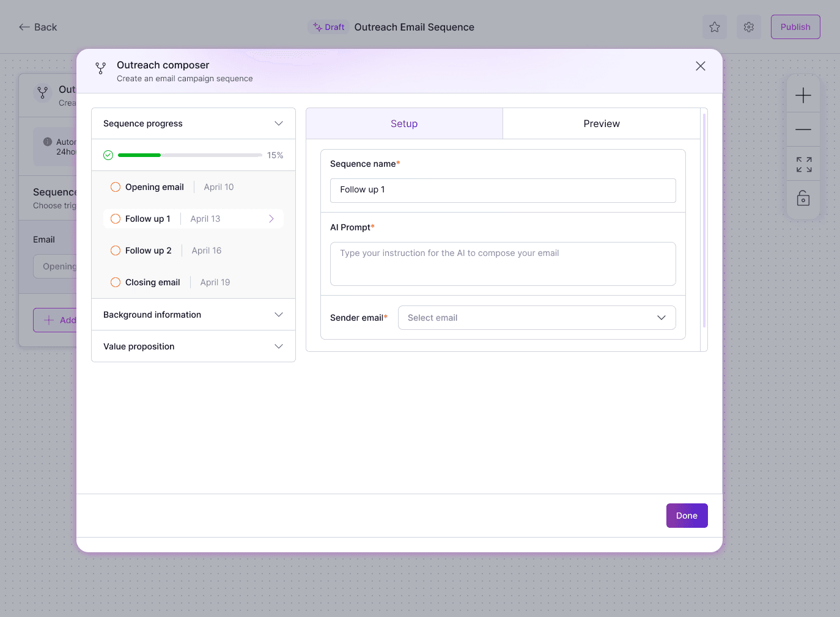Open settings gear icon in header
The height and width of the screenshot is (617, 840).
coord(749,27)
